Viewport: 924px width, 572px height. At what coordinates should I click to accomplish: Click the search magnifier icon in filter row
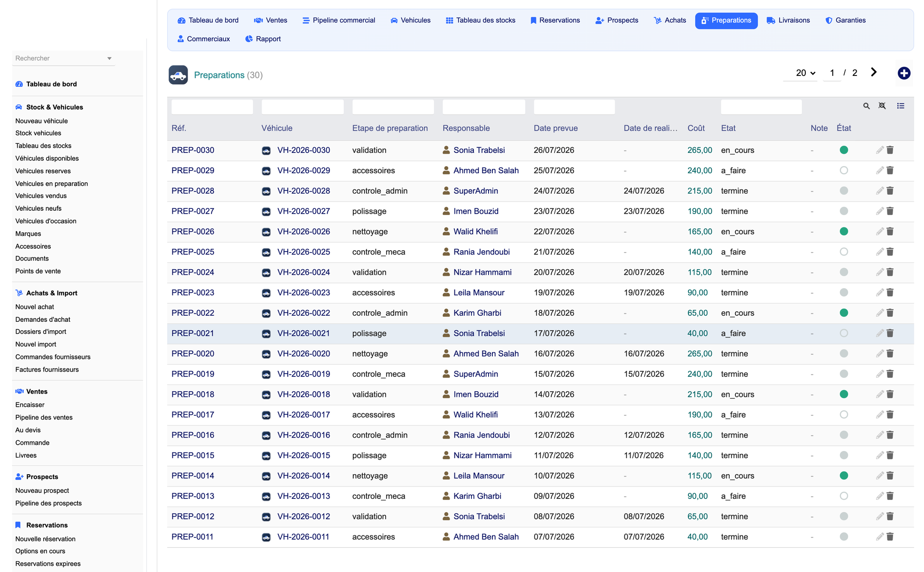(866, 106)
